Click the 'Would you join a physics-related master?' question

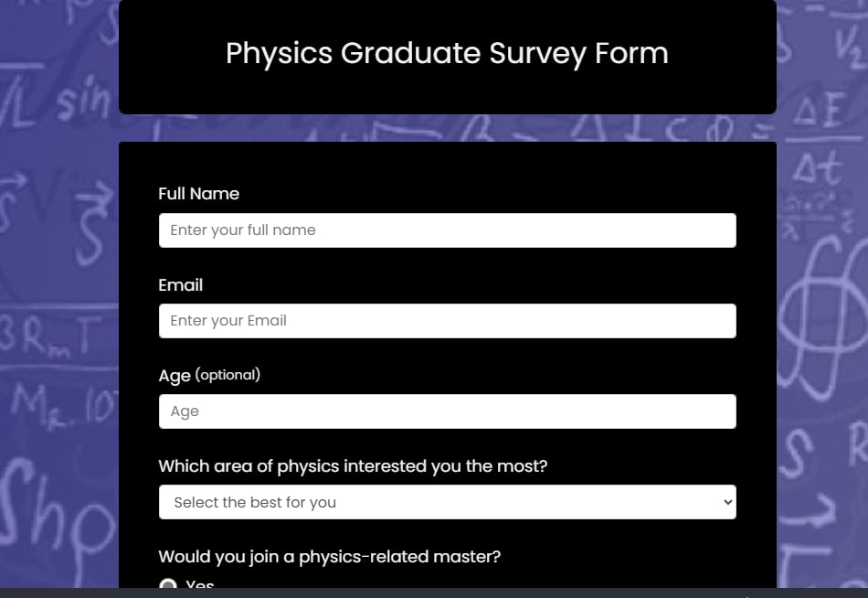coord(329,557)
